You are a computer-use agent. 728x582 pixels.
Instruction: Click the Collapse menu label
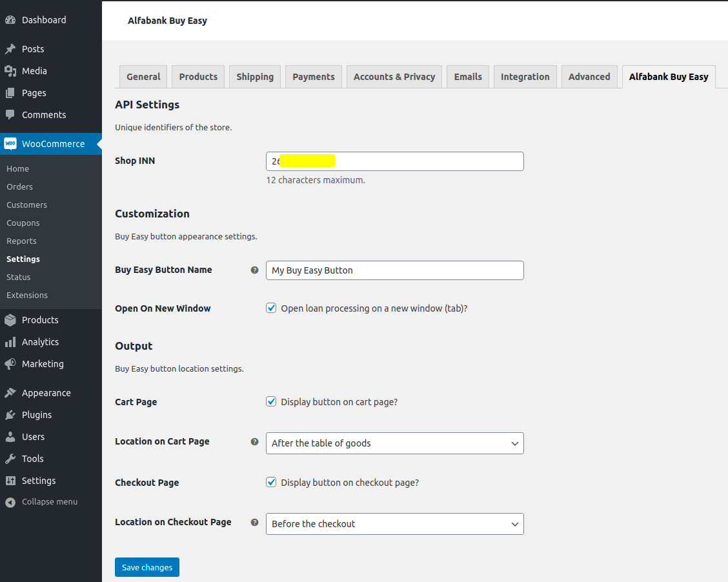(50, 502)
